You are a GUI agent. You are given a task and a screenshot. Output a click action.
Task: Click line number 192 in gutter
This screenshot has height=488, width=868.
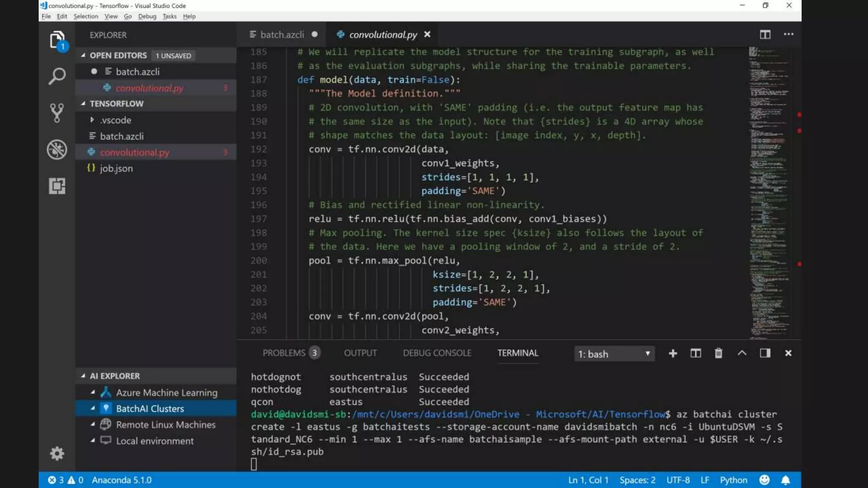coord(259,149)
